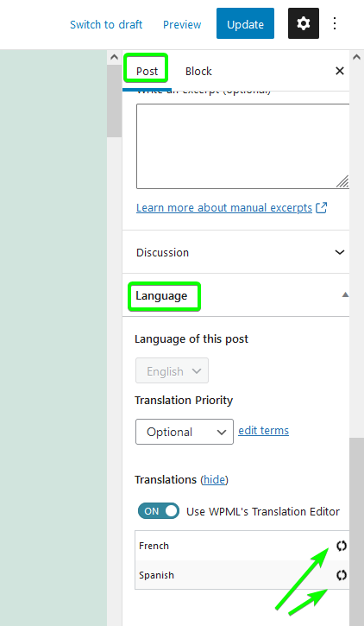This screenshot has width=364, height=626.
Task: Toggle off WPML's Translation Editor switch
Action: click(159, 511)
